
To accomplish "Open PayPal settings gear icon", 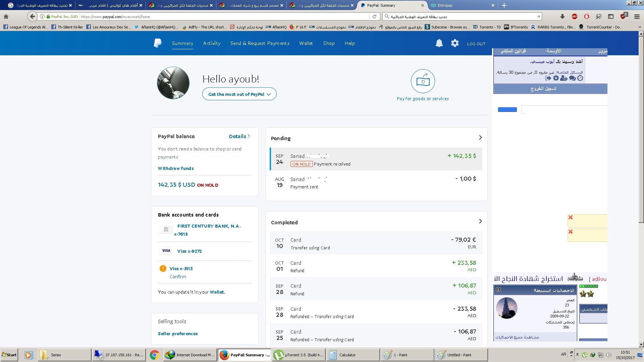I will coord(455,43).
